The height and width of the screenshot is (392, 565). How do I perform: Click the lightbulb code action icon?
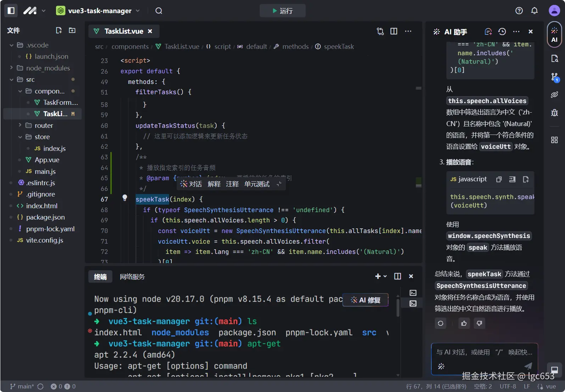coord(125,198)
